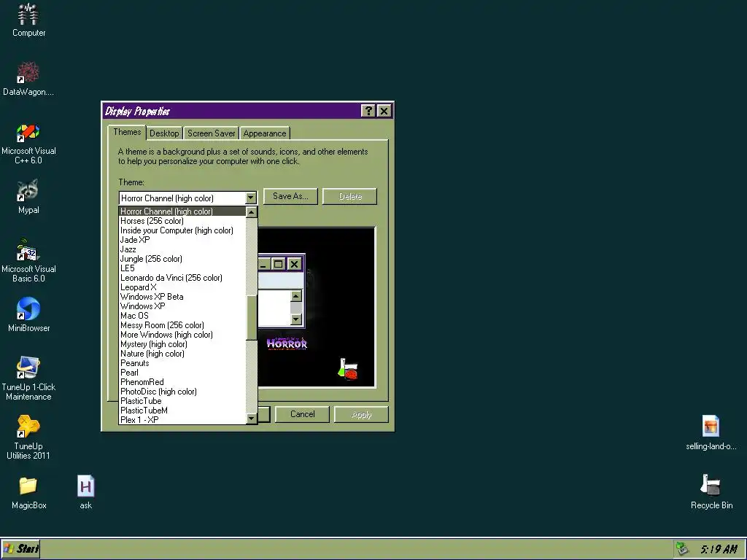Collapse the Theme combo box arrow

[251, 198]
